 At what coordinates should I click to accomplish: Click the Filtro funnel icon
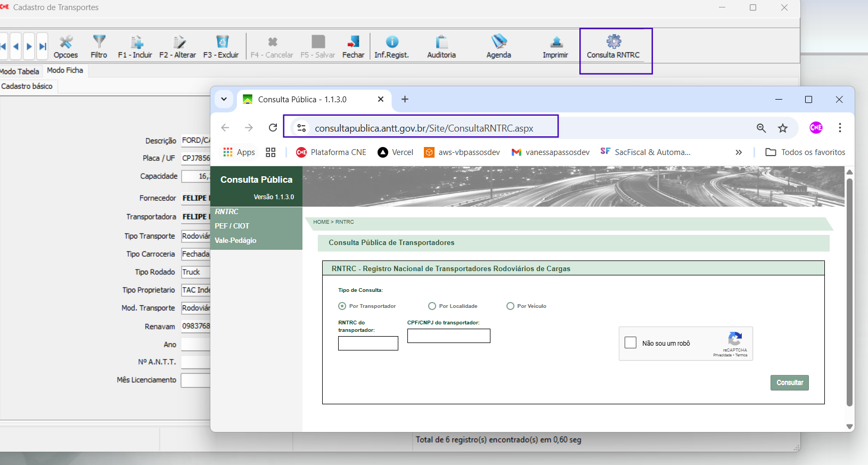pyautogui.click(x=99, y=42)
